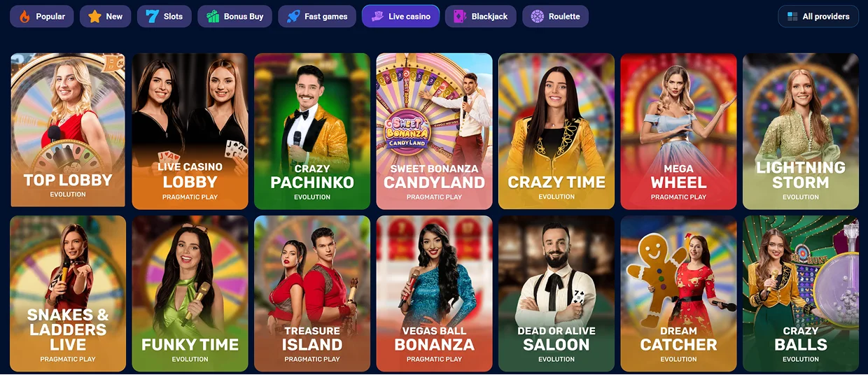Launch Dead or Alive Saloon
Screen dimensions: 868x375
point(556,293)
